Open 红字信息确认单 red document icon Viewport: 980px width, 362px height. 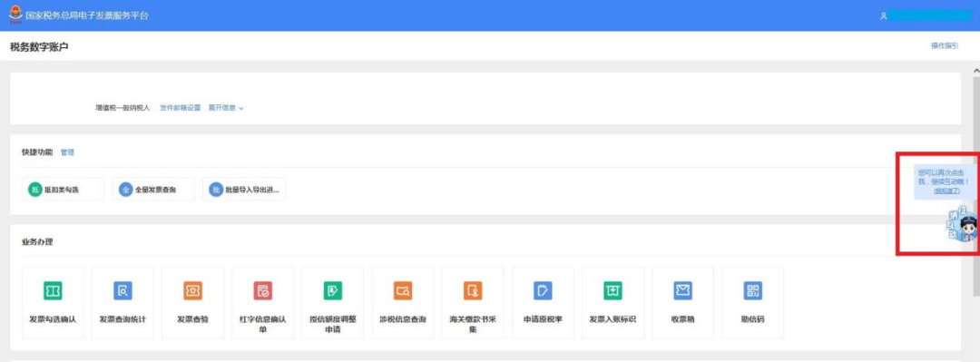(262, 290)
